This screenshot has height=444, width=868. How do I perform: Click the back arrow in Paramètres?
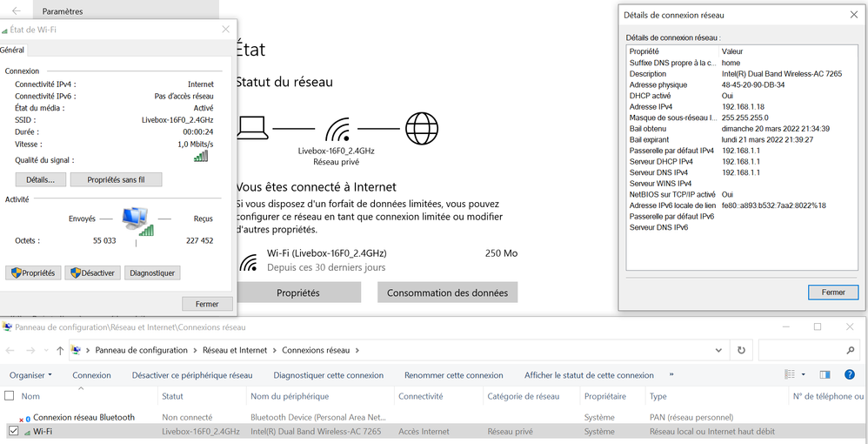point(16,11)
